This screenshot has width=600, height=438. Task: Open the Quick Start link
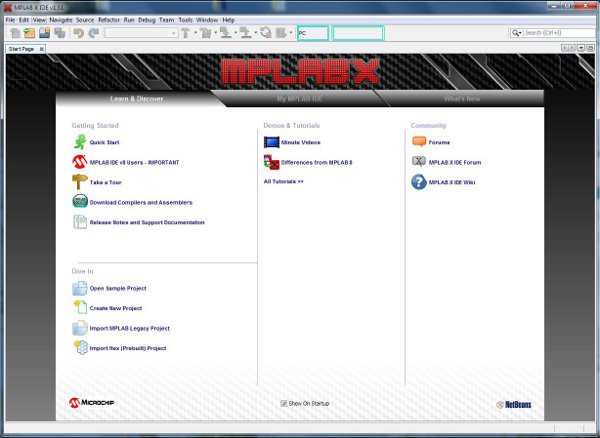(104, 142)
